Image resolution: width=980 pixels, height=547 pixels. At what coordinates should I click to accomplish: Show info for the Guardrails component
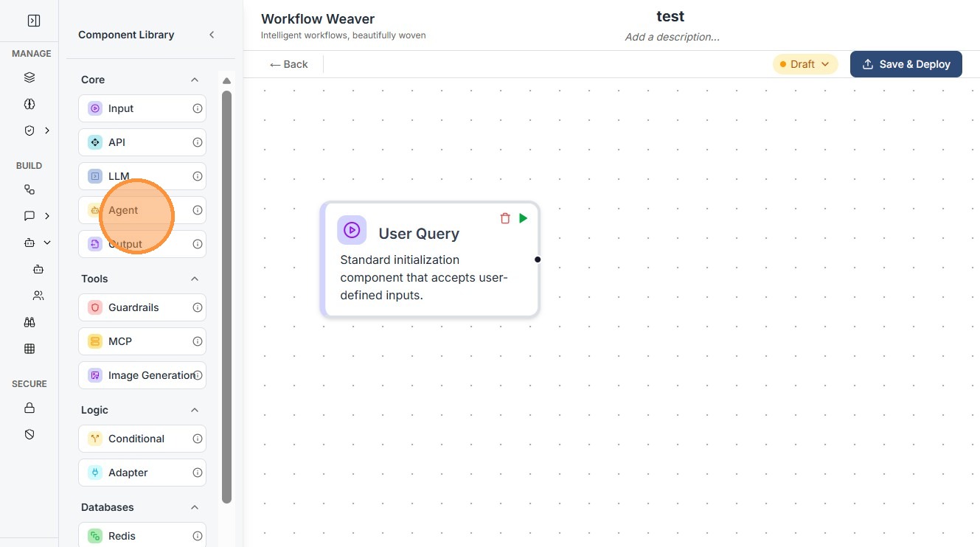pyautogui.click(x=198, y=307)
